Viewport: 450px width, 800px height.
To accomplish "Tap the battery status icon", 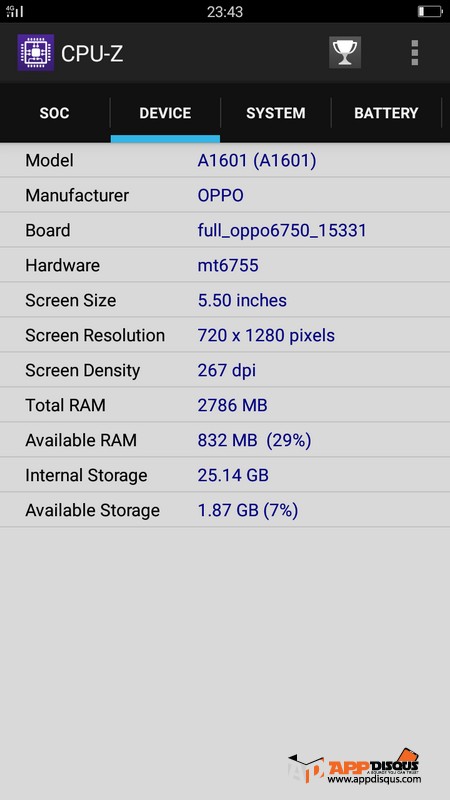I will (x=430, y=11).
